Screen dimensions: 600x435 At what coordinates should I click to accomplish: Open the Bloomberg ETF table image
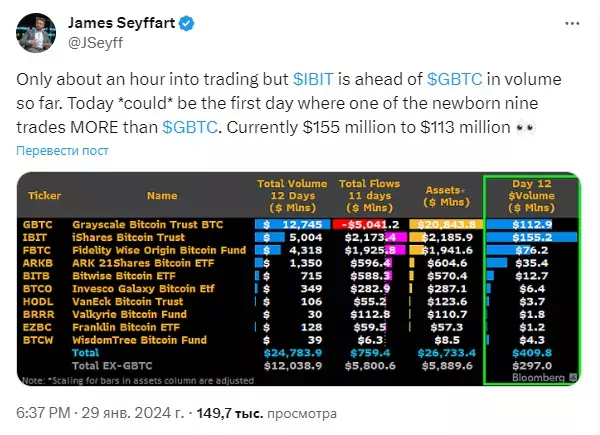298,279
